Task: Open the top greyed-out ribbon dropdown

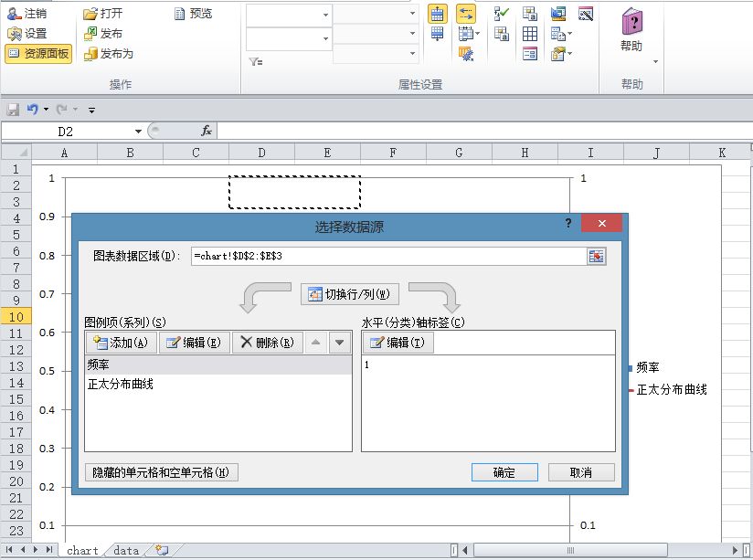Action: [412, 14]
